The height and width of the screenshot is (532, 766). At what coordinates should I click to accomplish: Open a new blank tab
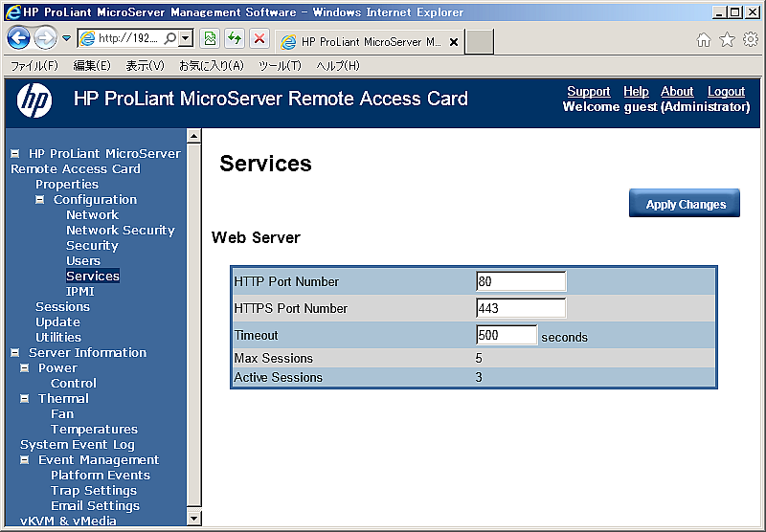coord(479,42)
